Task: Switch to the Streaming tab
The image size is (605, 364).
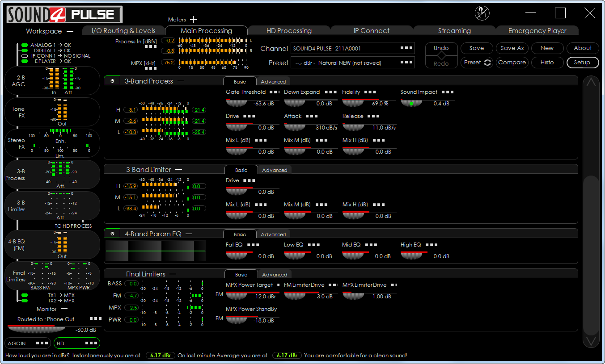Action: (454, 31)
